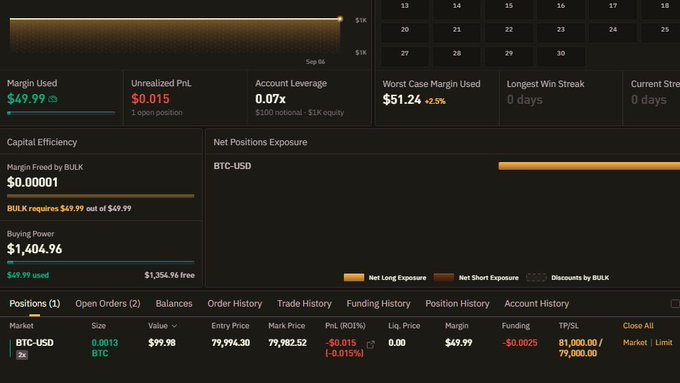Go to the Balances tab
This screenshot has height=383, width=680.
coord(174,304)
